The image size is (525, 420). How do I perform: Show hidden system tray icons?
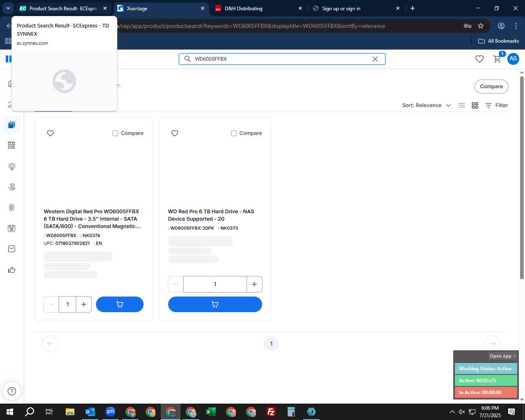[452, 412]
